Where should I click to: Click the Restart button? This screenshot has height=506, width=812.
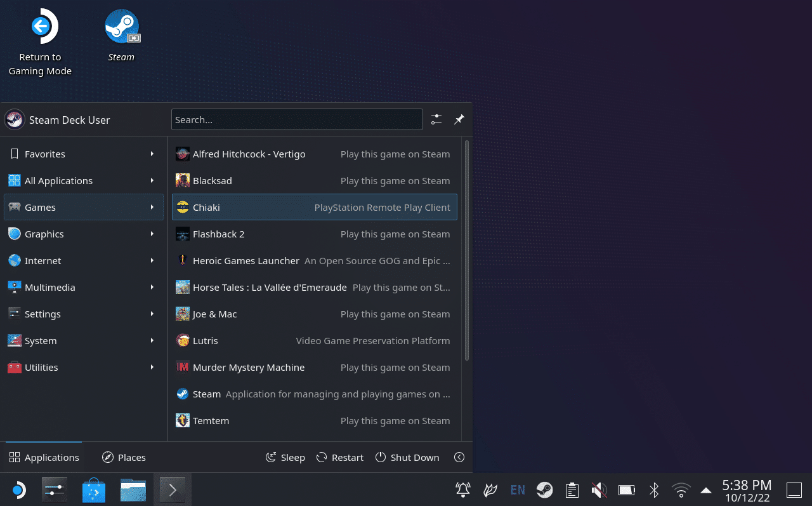(340, 458)
